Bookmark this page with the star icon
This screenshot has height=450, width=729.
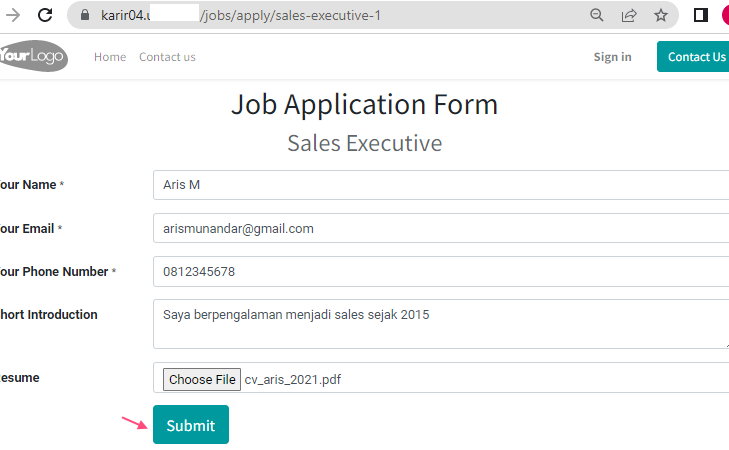[x=661, y=15]
